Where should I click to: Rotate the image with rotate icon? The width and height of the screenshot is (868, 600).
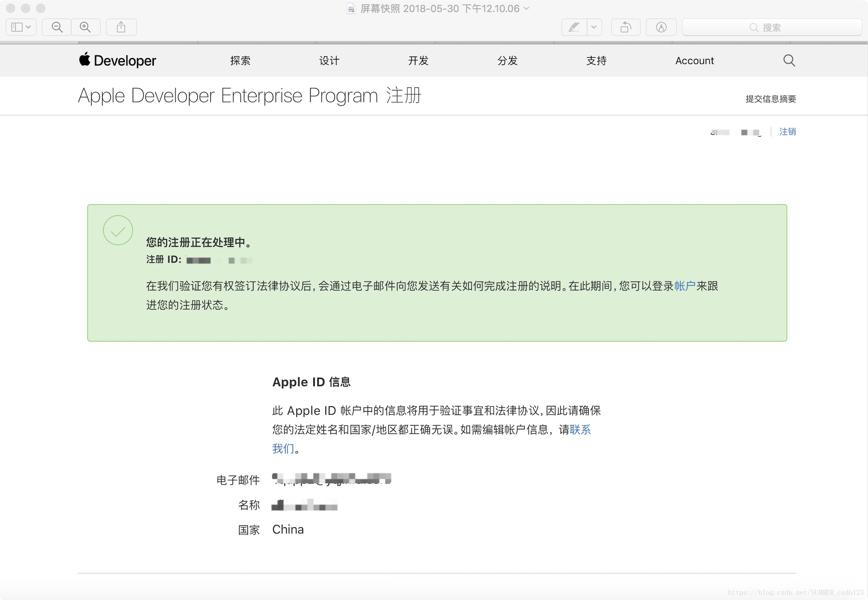coord(626,27)
